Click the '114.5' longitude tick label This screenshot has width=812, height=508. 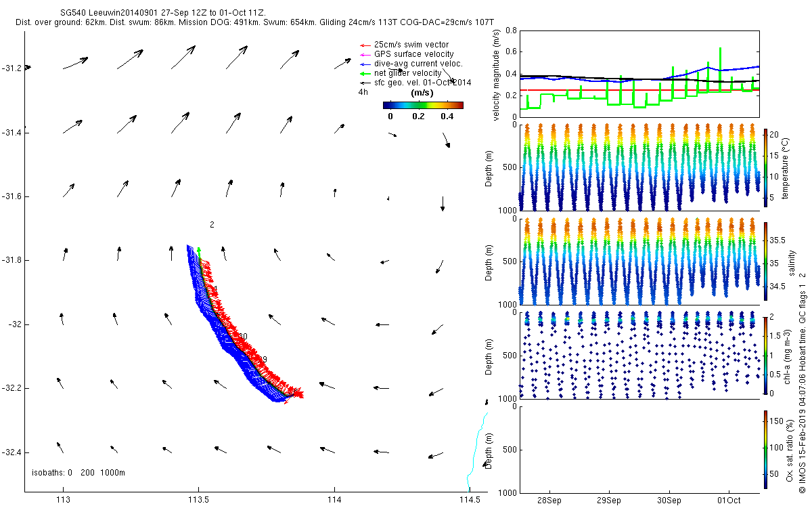click(x=470, y=500)
